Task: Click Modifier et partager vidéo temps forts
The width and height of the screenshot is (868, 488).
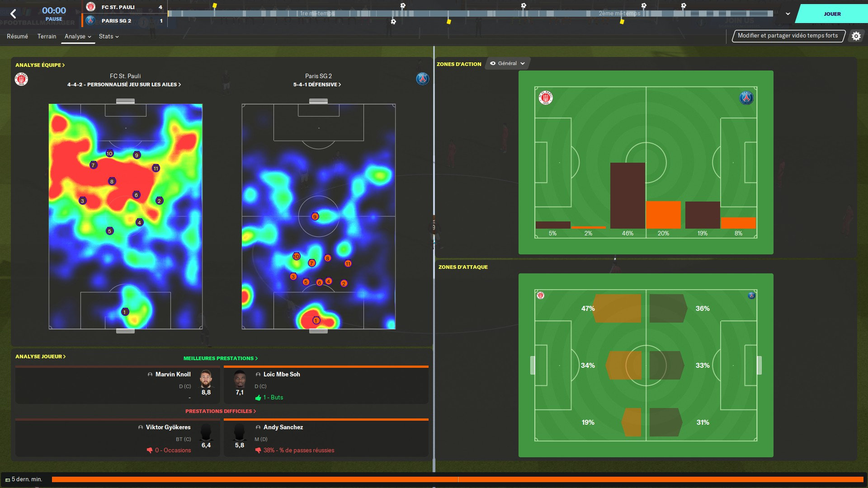Action: point(788,36)
